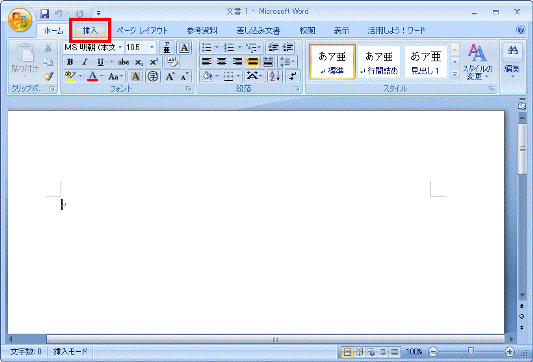Expand the underline style arrow
Viewport: 533px width, 362px height.
[x=111, y=62]
